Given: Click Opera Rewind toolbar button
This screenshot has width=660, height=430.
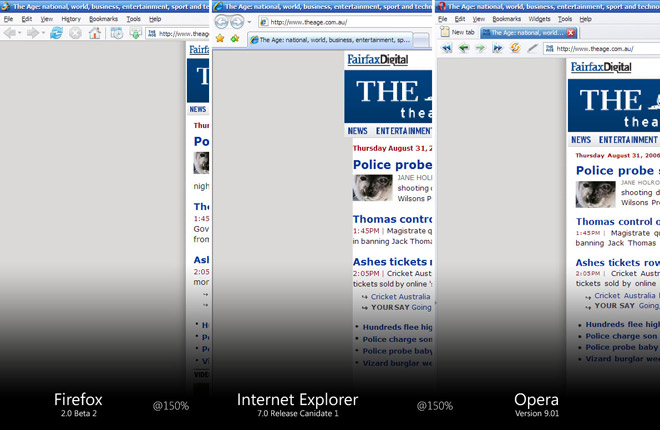Looking at the screenshot, I should pyautogui.click(x=447, y=48).
